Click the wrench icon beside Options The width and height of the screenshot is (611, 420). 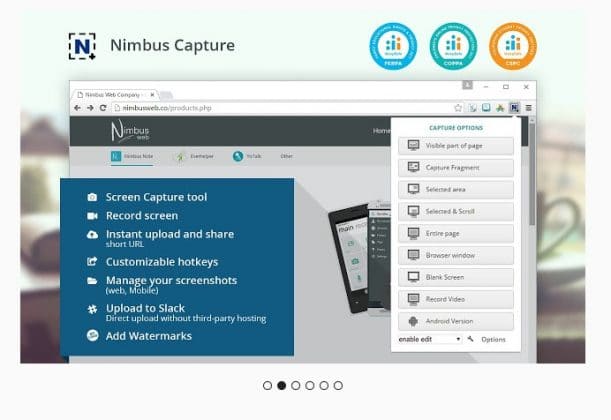click(471, 339)
